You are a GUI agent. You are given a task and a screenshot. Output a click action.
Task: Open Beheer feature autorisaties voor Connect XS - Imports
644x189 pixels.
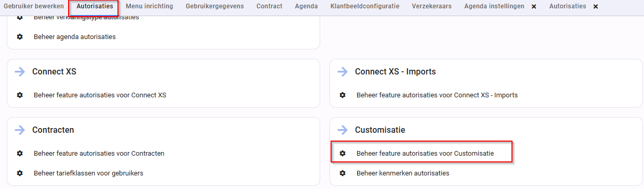coord(437,95)
